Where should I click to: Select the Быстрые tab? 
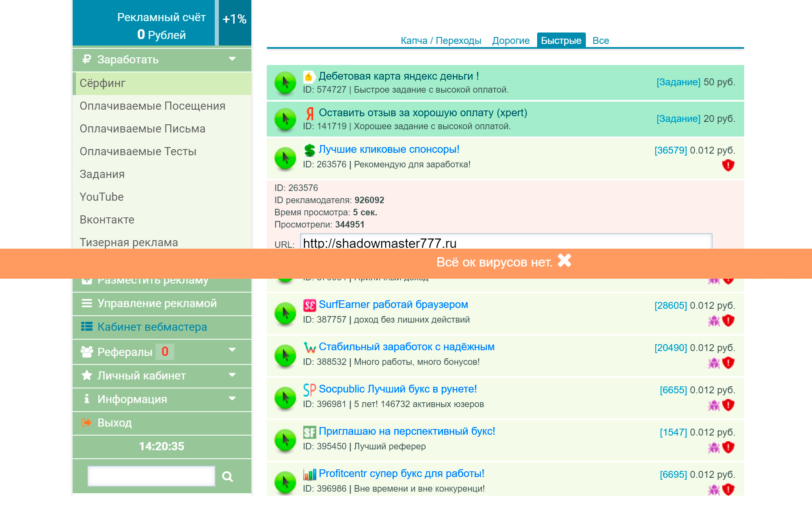[561, 41]
